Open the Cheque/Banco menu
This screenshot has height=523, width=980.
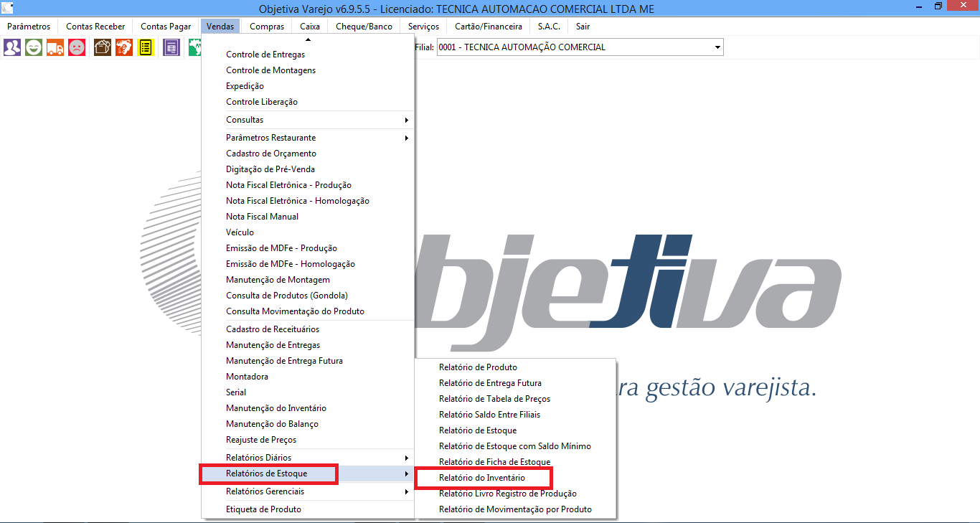(x=364, y=27)
